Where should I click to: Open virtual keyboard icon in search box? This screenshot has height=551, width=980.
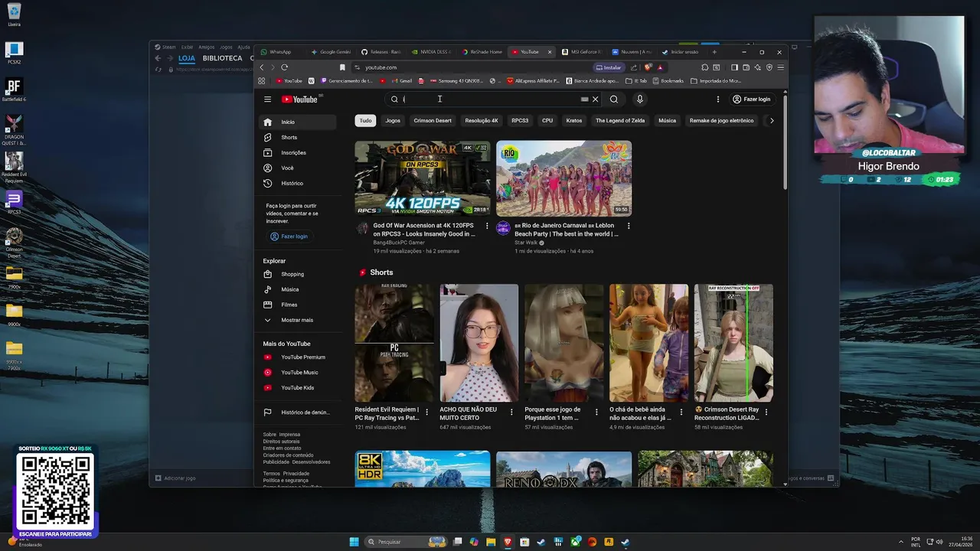[585, 99]
